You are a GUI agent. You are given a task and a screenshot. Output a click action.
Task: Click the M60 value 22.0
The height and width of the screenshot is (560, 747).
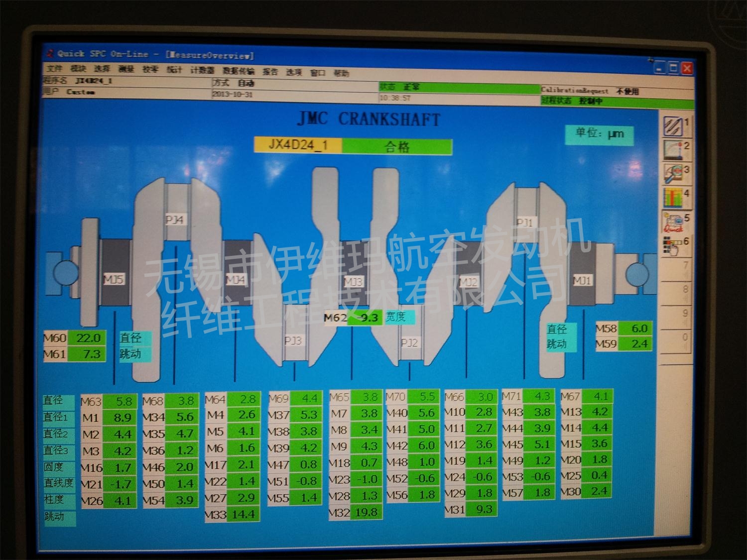(x=87, y=338)
